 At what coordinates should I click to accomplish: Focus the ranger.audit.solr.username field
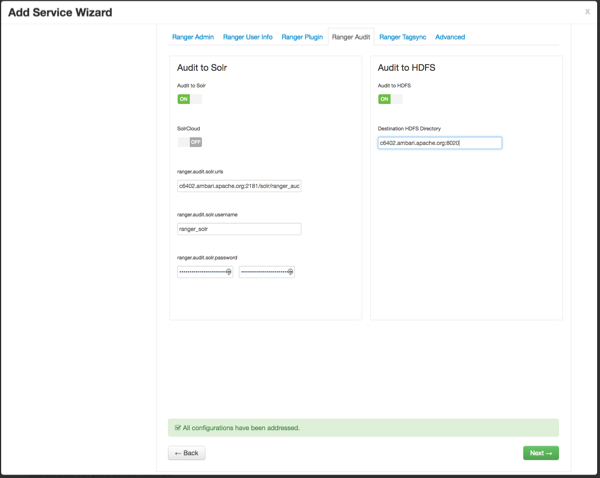pos(239,229)
